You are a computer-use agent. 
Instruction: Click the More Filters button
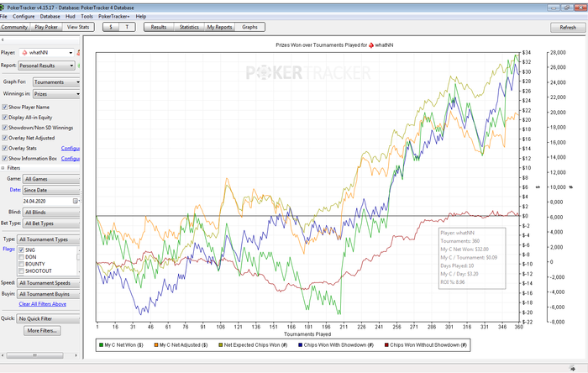(42, 331)
